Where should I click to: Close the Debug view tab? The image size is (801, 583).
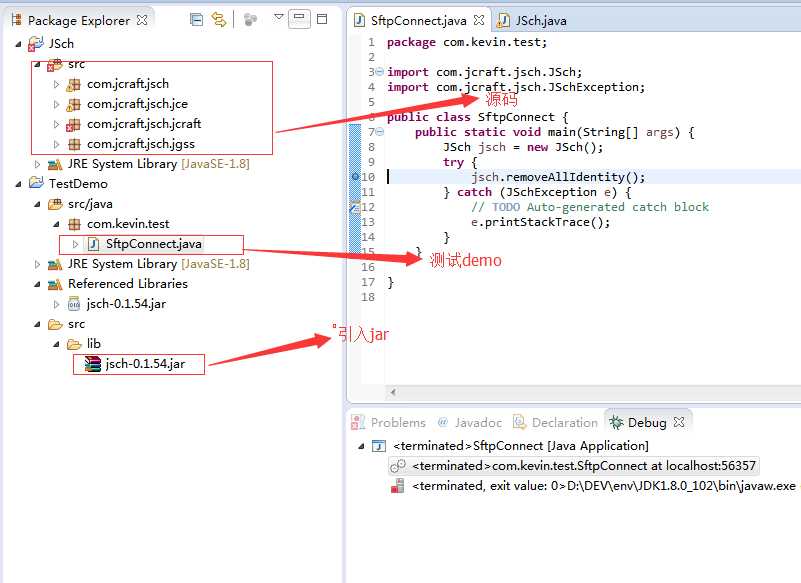(679, 422)
